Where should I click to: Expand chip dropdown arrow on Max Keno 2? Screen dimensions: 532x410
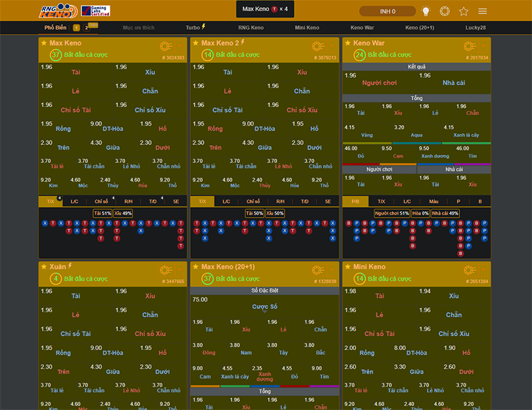331,46
